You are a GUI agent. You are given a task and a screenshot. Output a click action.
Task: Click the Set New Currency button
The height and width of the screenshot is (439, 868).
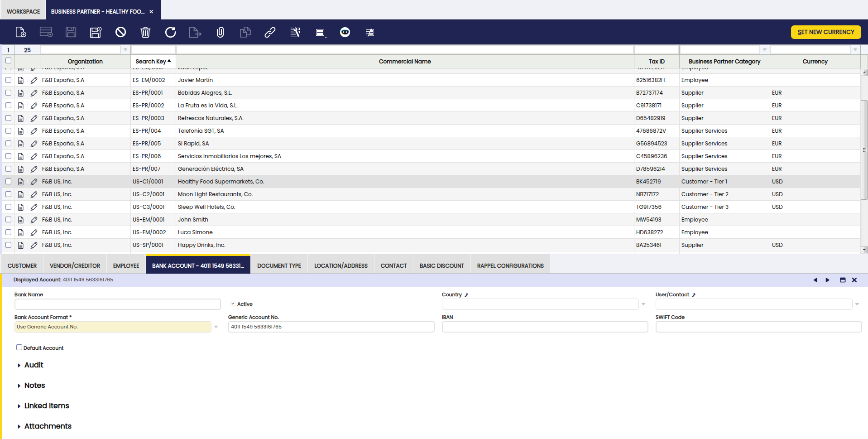pos(825,32)
